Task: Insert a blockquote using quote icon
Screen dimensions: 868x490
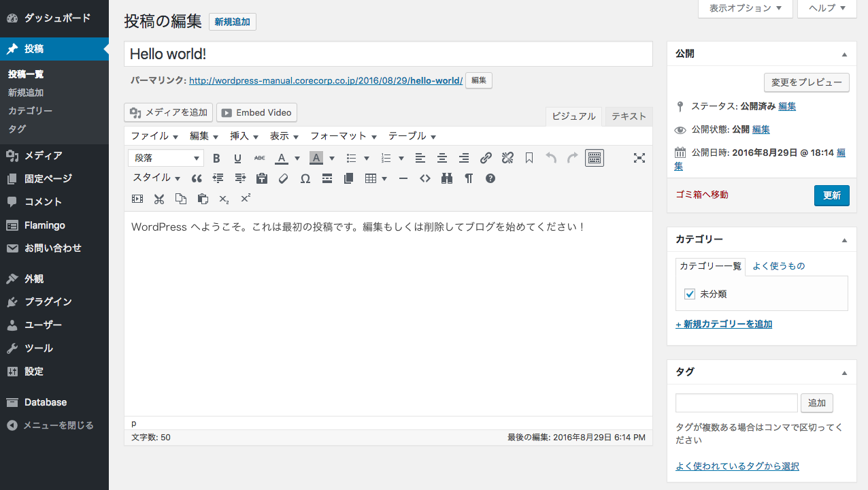Action: pos(197,179)
